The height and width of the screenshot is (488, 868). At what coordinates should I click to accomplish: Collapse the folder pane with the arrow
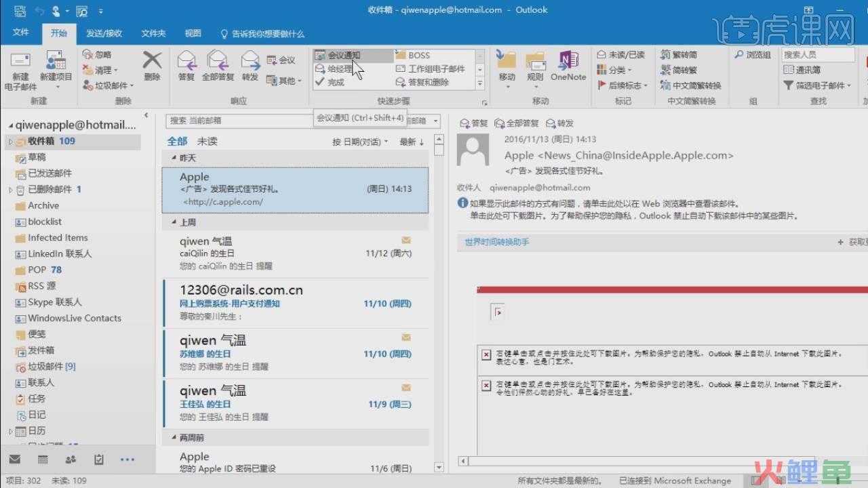[x=146, y=115]
